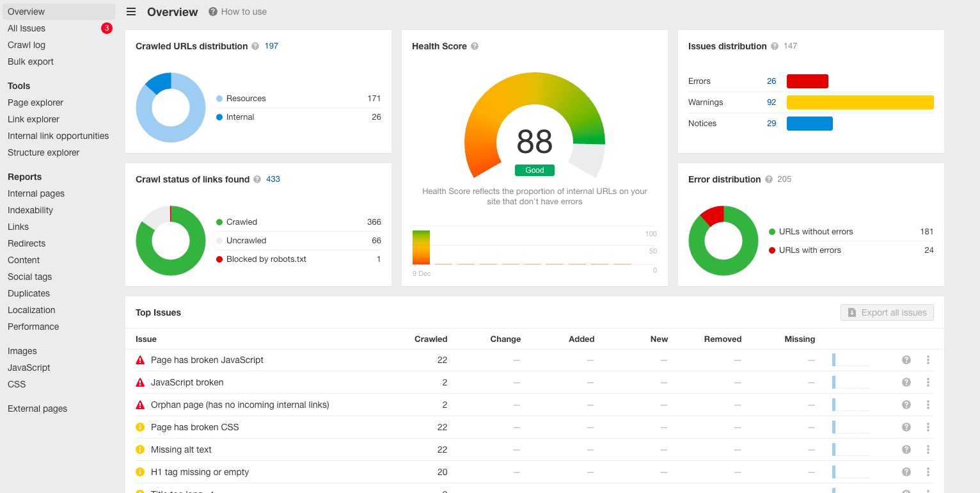Image resolution: width=980 pixels, height=493 pixels.
Task: Click the yellow Warnings distribution bar
Action: 860,102
